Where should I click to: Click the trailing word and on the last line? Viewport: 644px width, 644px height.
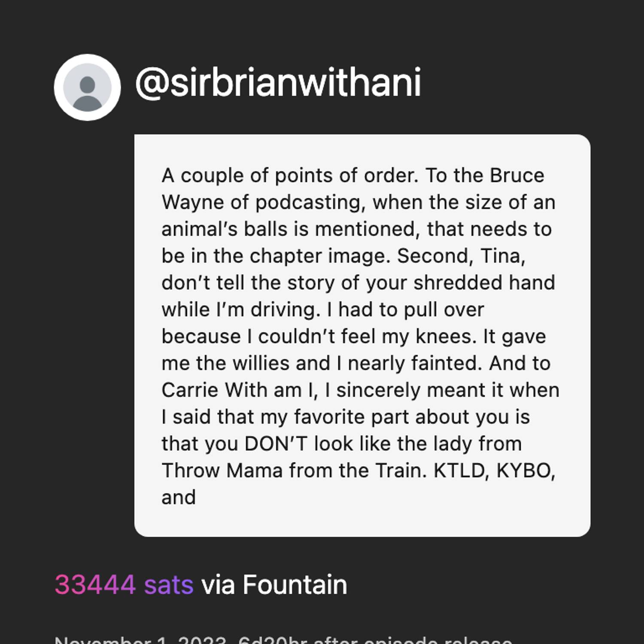tap(178, 498)
